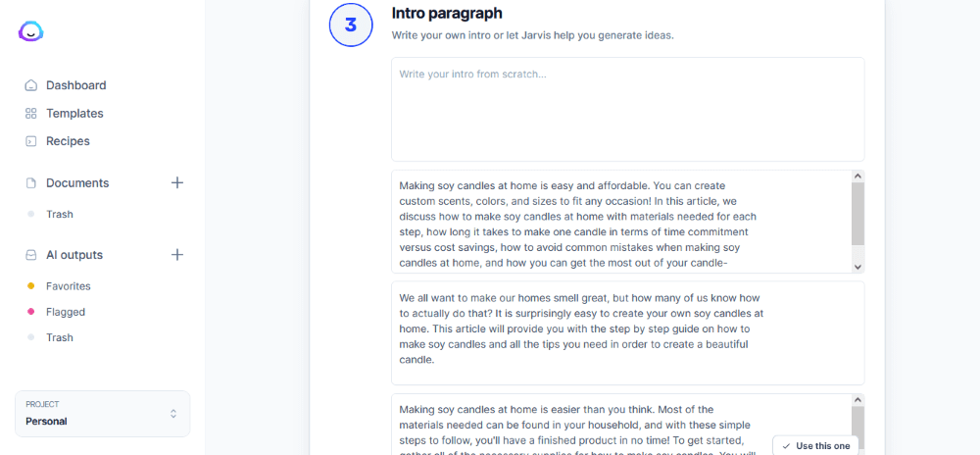Screen dimensions: 980x455
Task: Click the Templates grid icon
Action: click(31, 114)
